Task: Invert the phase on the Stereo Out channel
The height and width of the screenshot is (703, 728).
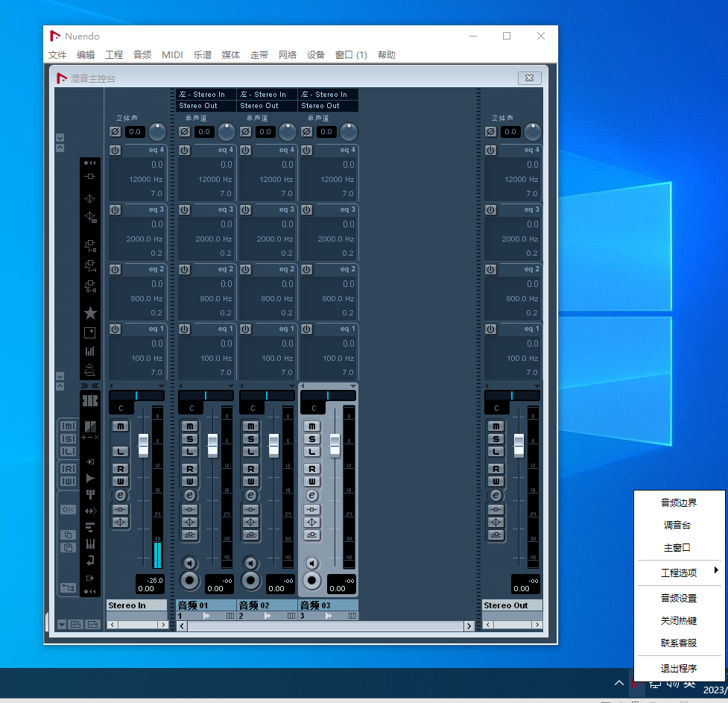Action: tap(490, 132)
